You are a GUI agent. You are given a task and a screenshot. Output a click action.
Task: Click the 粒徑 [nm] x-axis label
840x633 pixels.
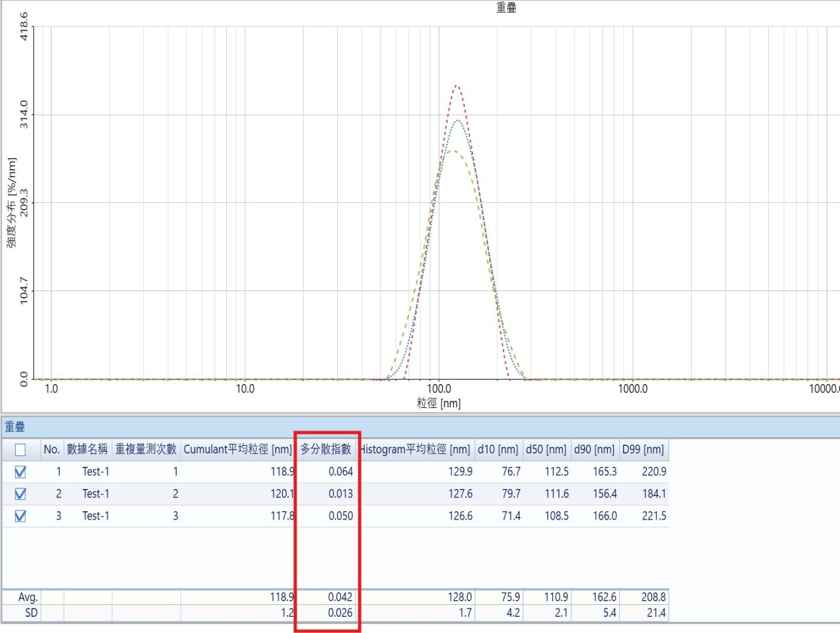click(x=439, y=403)
